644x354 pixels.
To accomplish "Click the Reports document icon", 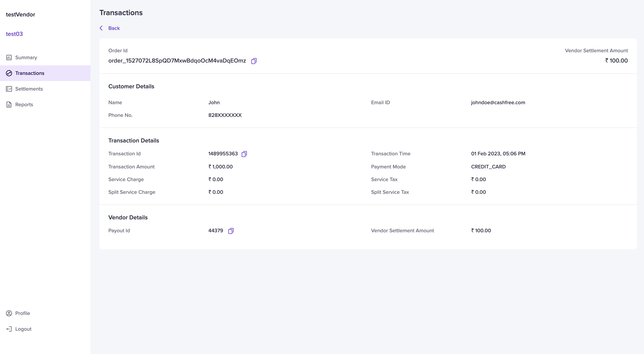I will click(9, 105).
